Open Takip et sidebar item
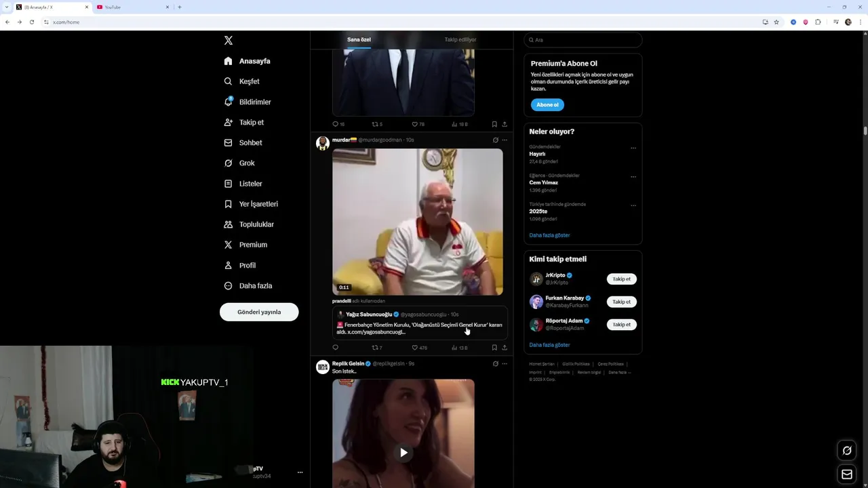This screenshot has width=868, height=488. click(244, 123)
